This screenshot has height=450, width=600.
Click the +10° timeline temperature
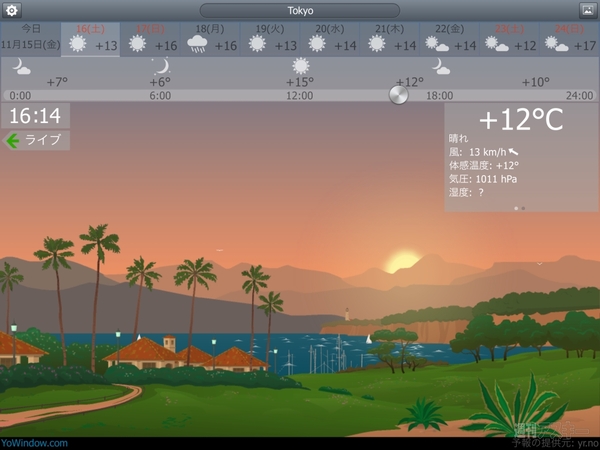point(536,82)
